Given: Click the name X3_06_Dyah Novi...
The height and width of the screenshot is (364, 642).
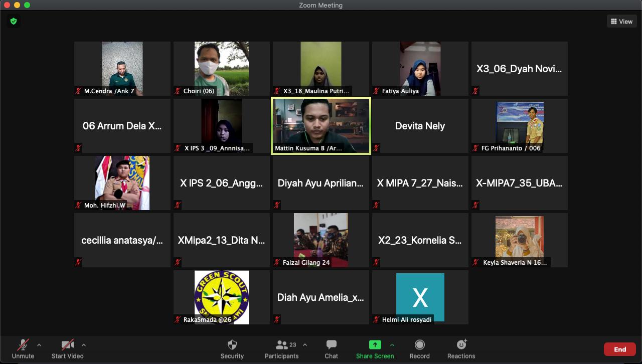Looking at the screenshot, I should click(x=520, y=69).
